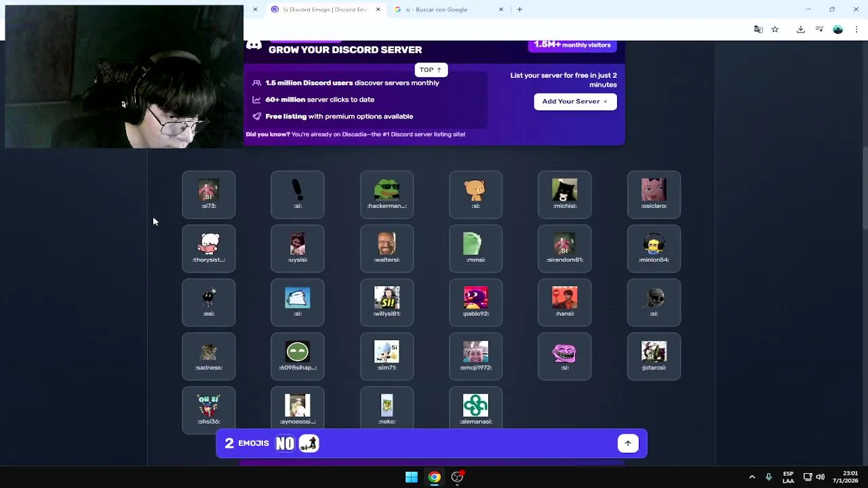Select the :emoji1972: emoji
The height and width of the screenshot is (488, 868).
click(x=476, y=357)
